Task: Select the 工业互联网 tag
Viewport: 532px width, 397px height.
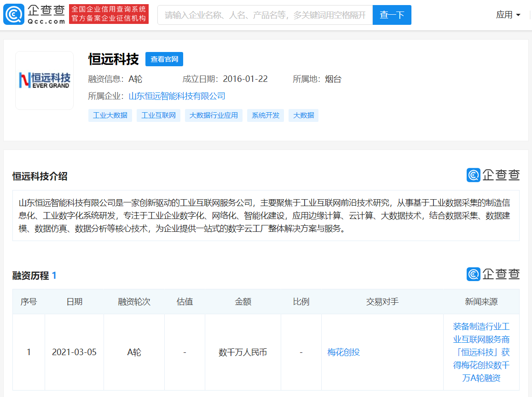Action: point(158,115)
